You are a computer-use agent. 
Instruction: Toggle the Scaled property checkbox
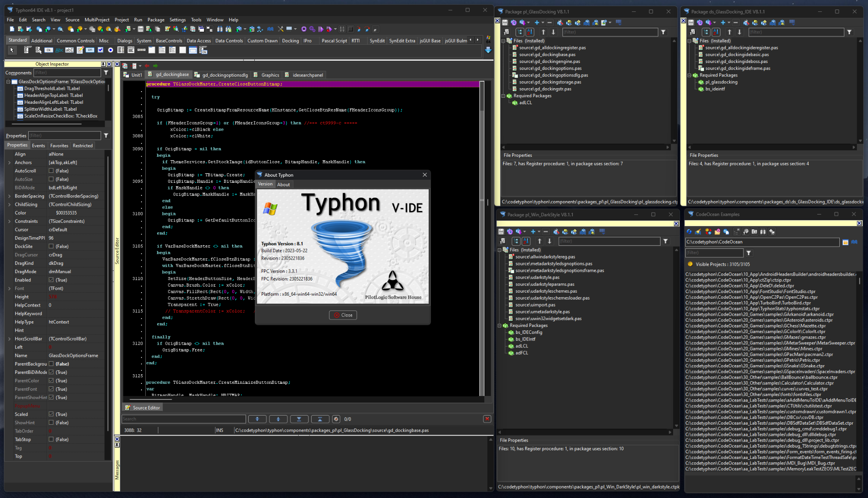51,414
